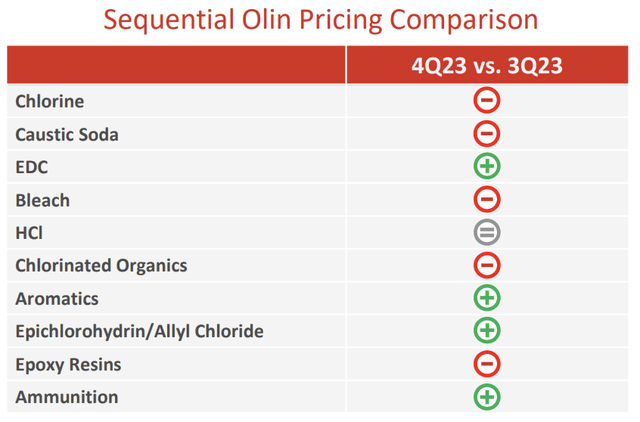Image resolution: width=640 pixels, height=422 pixels.
Task: Click the HCl row label
Action: (x=29, y=233)
